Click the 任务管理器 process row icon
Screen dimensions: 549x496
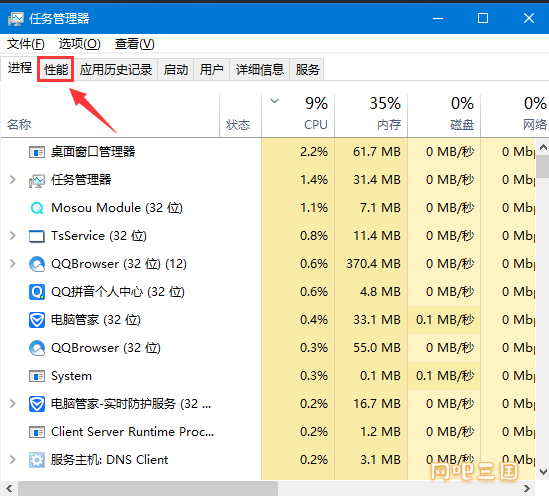[x=37, y=180]
